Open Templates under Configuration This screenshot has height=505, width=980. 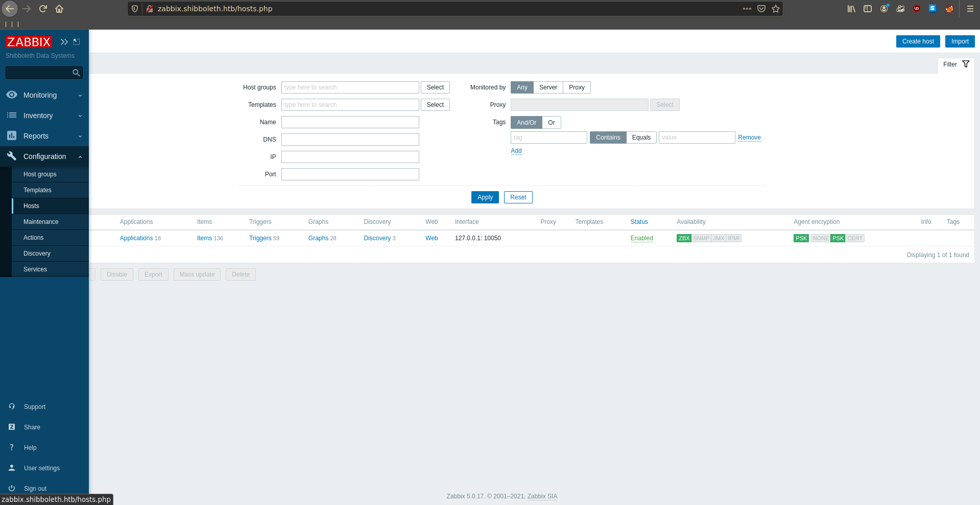[37, 190]
